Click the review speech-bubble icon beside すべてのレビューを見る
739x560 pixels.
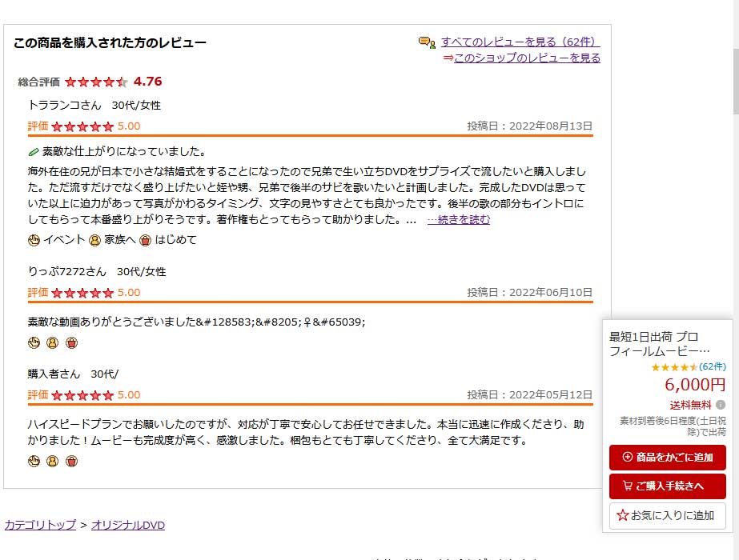coord(426,42)
